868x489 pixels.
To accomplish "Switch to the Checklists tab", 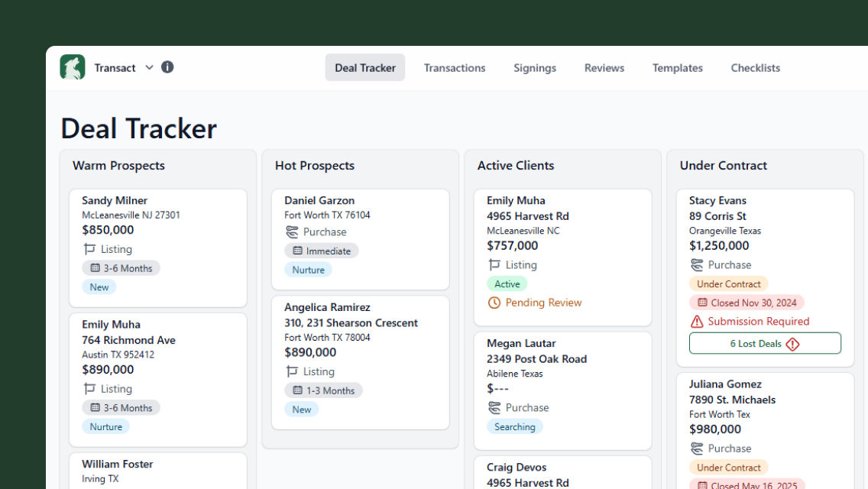I will (x=755, y=67).
